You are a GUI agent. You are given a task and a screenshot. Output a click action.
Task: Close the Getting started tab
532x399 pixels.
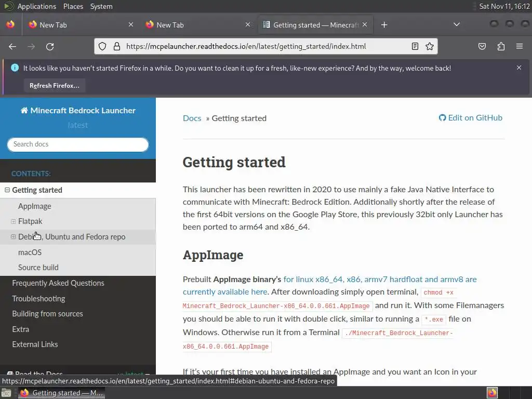[365, 24]
